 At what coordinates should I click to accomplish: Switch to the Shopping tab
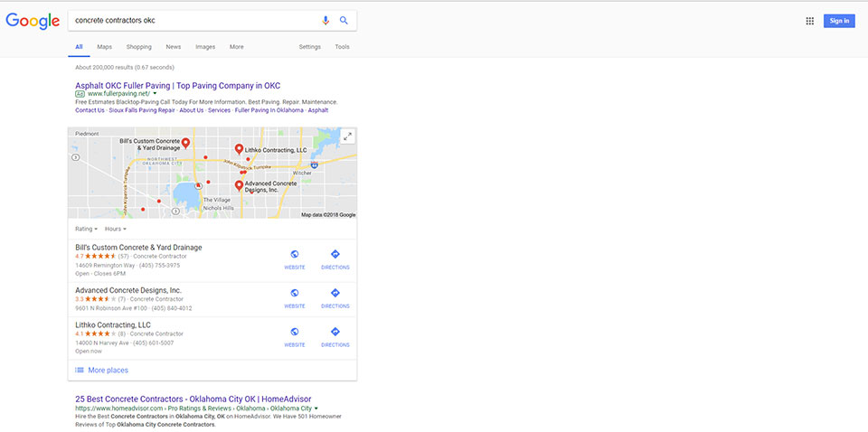coord(139,47)
